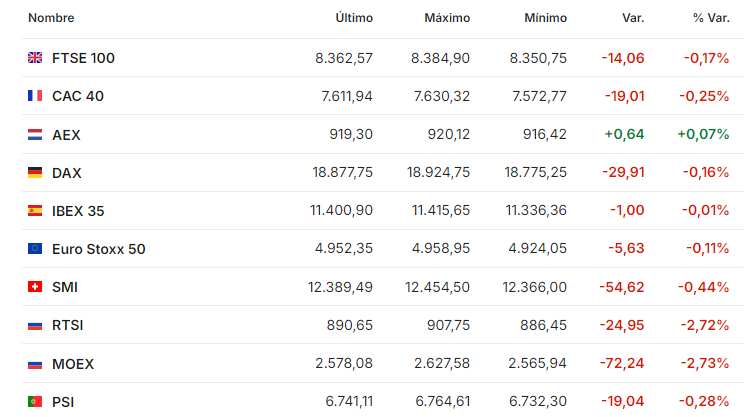The height and width of the screenshot is (417, 744).
Task: Open the FTSE 100 index link
Action: (83, 58)
